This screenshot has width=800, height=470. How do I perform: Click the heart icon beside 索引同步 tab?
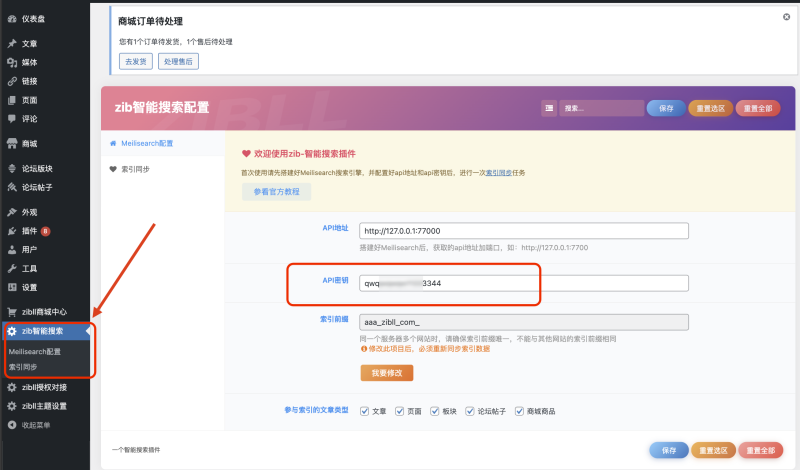pyautogui.click(x=113, y=169)
